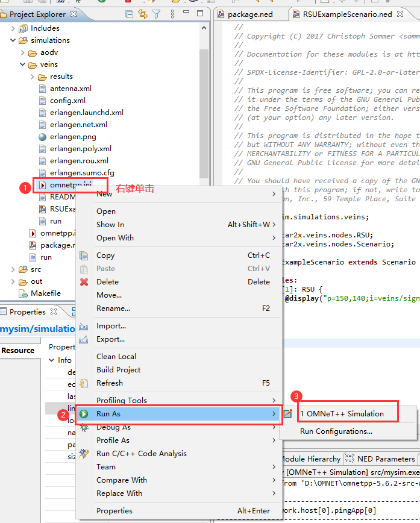Toggle Link with Editor icon
The height and width of the screenshot is (523, 420).
(x=143, y=14)
